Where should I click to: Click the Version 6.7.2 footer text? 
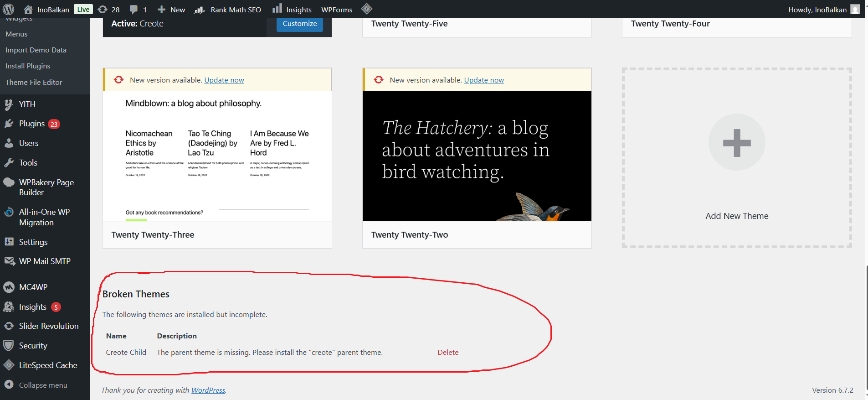point(832,390)
